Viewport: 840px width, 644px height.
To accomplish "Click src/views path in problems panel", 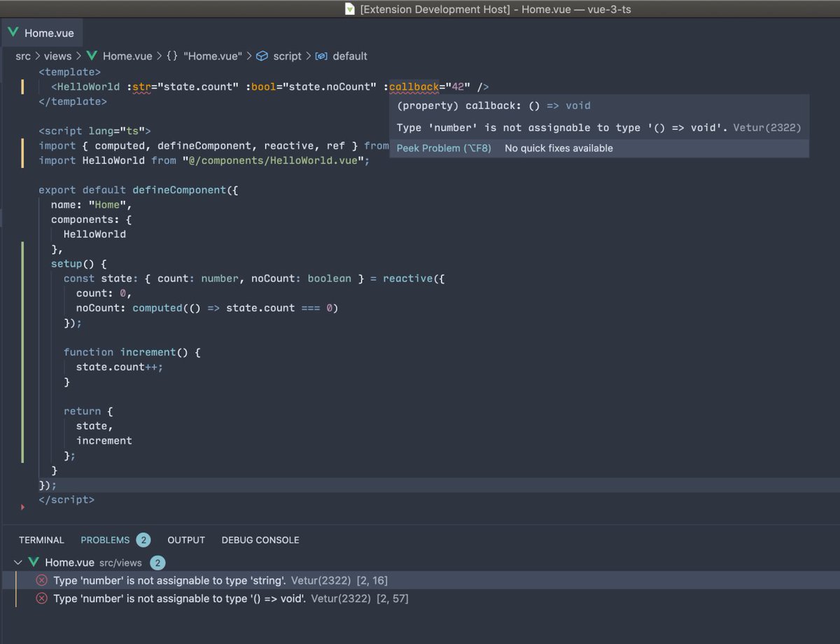I will coord(120,563).
